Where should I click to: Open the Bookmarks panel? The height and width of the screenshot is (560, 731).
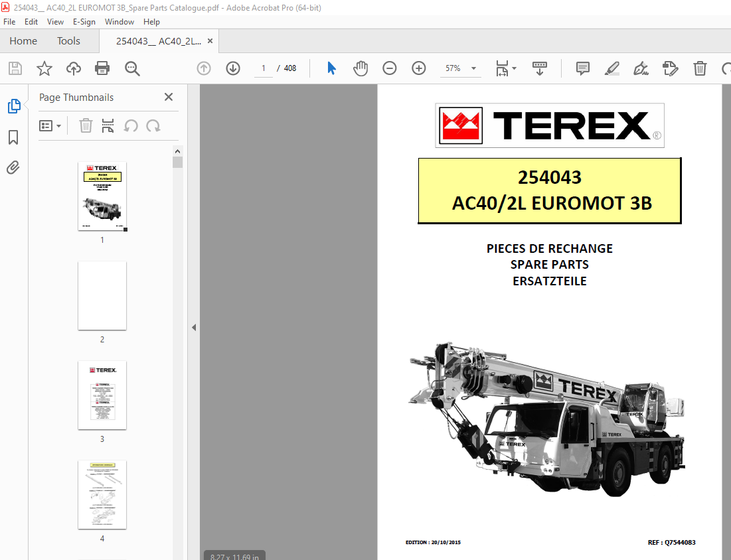(13, 137)
